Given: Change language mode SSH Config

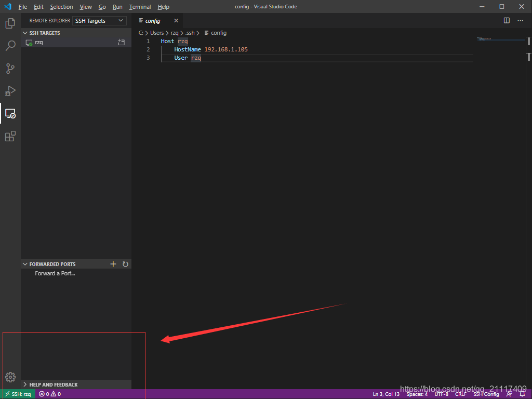Looking at the screenshot, I should [486, 394].
